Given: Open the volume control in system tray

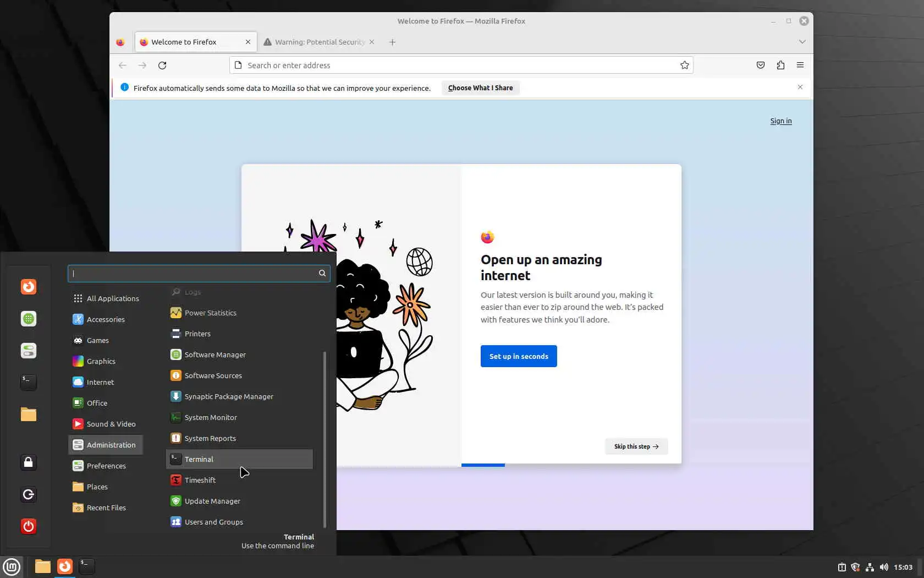Looking at the screenshot, I should pos(884,567).
